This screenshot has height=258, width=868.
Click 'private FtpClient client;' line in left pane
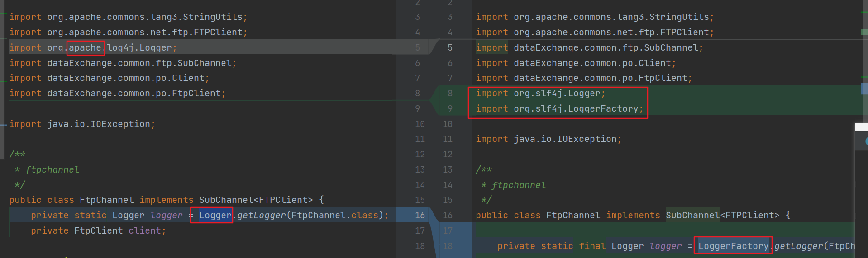[98, 230]
